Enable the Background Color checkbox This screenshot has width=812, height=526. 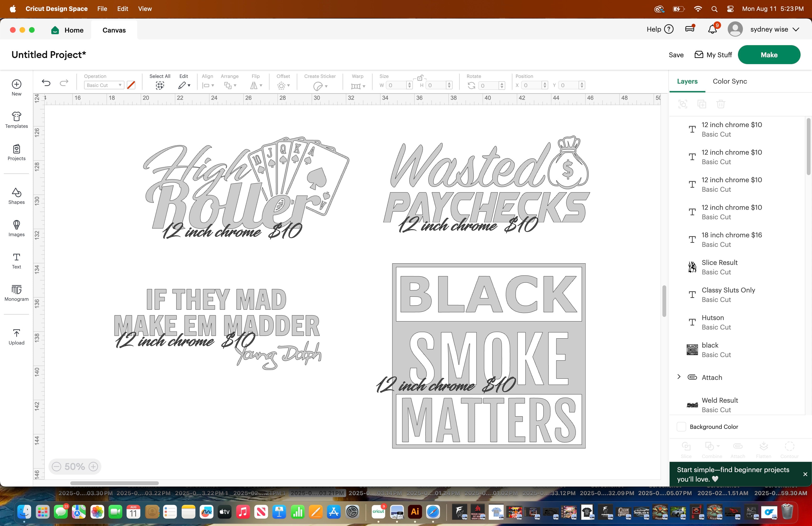681,427
